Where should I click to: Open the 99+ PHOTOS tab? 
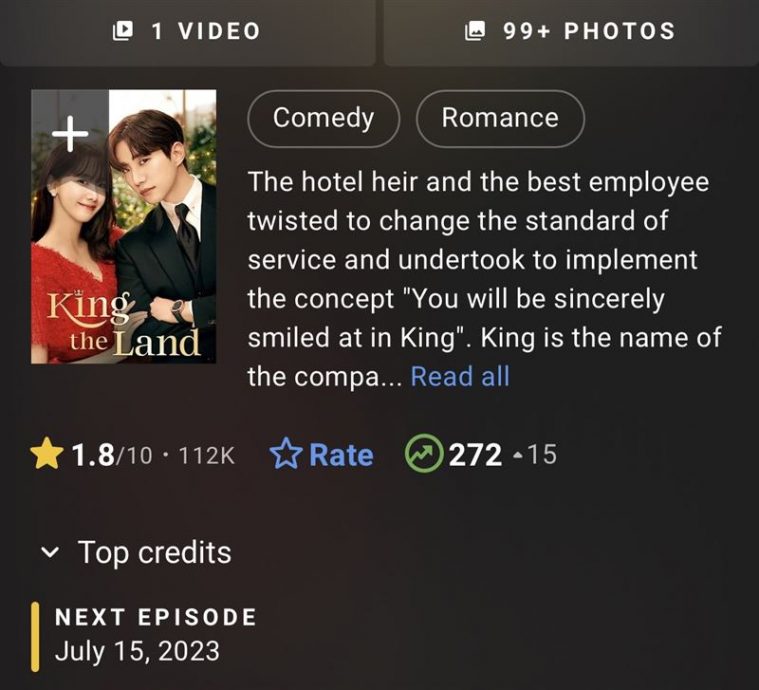[571, 32]
